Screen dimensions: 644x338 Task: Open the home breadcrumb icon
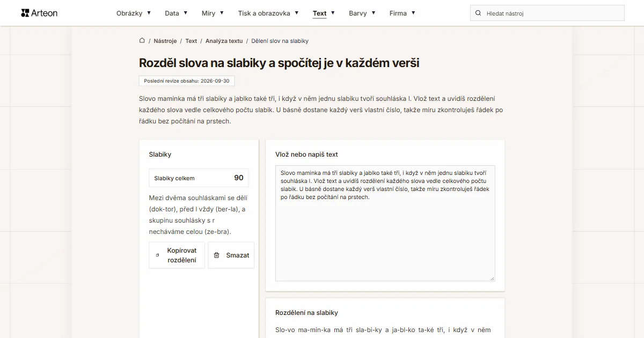click(x=142, y=40)
